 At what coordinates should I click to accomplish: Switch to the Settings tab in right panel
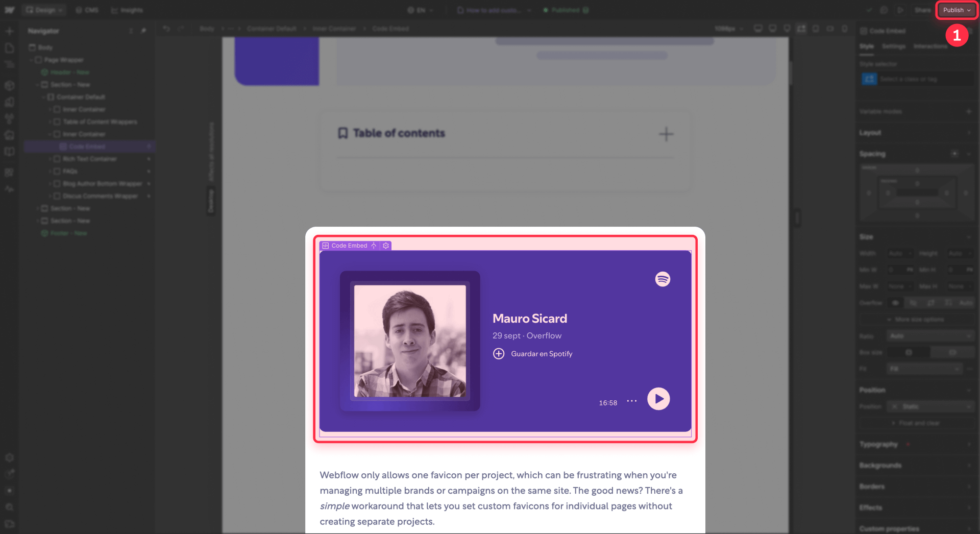(894, 46)
